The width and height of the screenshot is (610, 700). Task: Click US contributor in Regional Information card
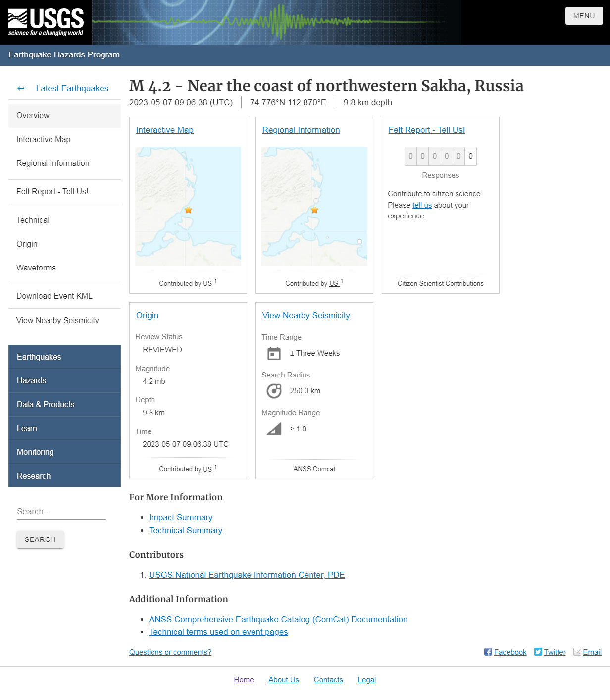(334, 284)
